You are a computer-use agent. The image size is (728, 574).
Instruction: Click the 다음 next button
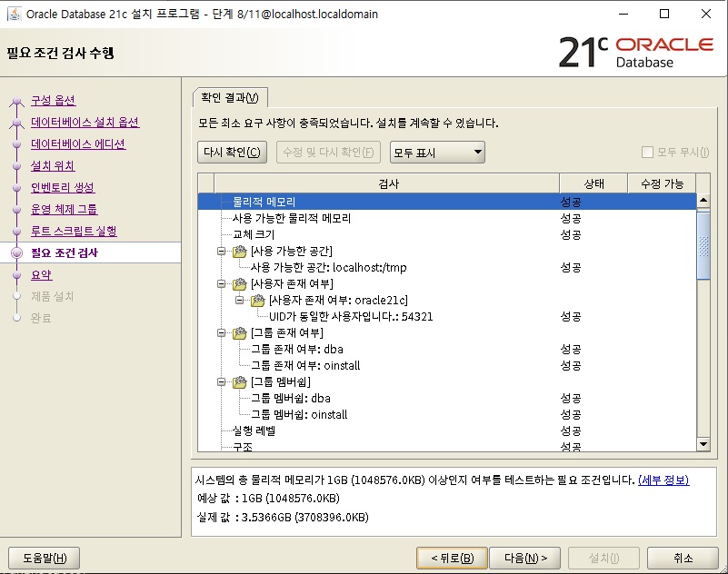(x=525, y=558)
